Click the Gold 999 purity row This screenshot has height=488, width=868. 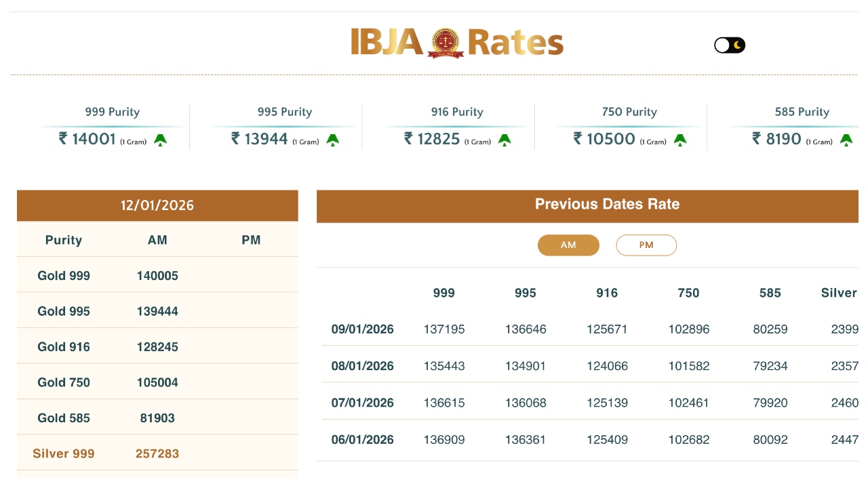(64, 276)
